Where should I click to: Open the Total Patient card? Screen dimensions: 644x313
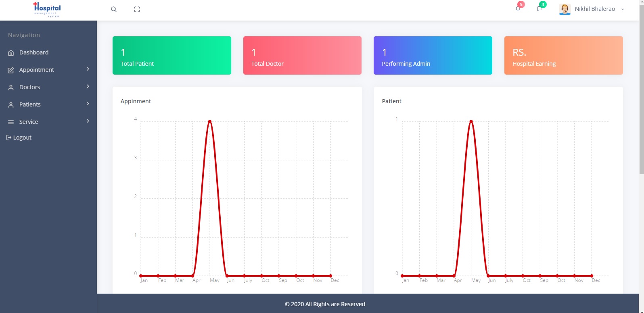pyautogui.click(x=171, y=56)
